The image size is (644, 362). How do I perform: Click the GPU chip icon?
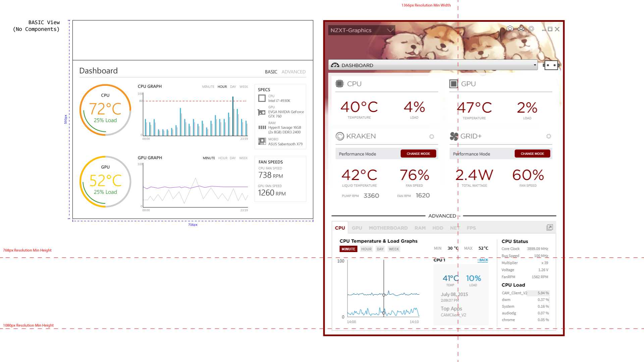pos(453,84)
